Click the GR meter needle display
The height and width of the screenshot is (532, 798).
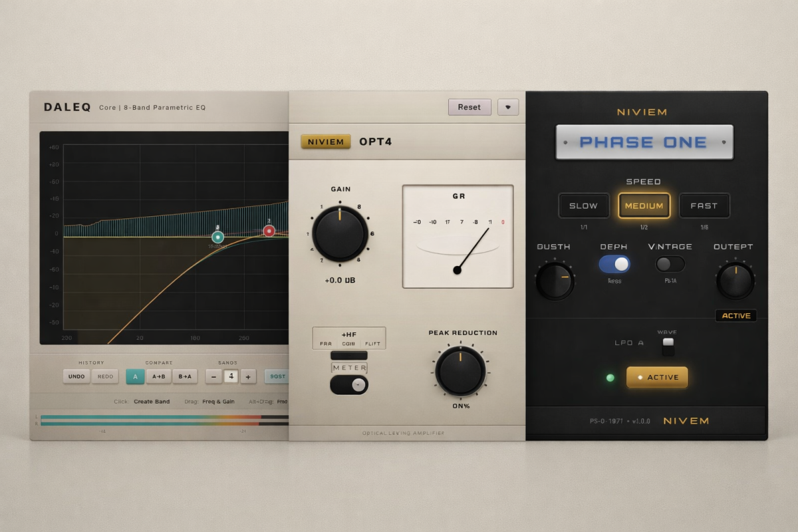click(x=458, y=237)
